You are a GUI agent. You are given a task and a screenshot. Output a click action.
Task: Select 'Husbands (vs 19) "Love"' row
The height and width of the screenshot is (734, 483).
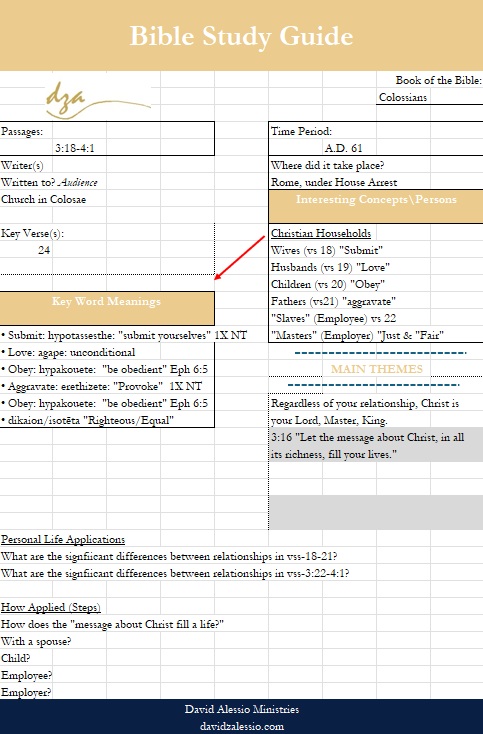point(330,267)
